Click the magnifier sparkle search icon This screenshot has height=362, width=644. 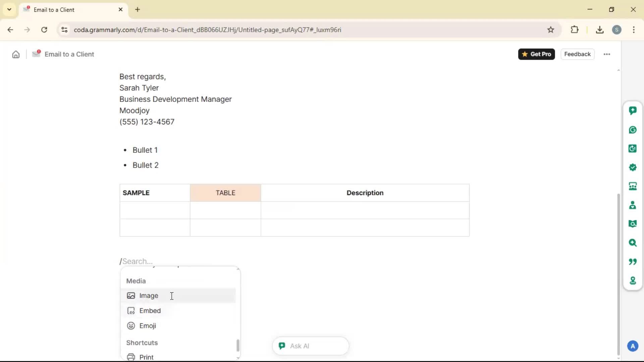tap(633, 243)
